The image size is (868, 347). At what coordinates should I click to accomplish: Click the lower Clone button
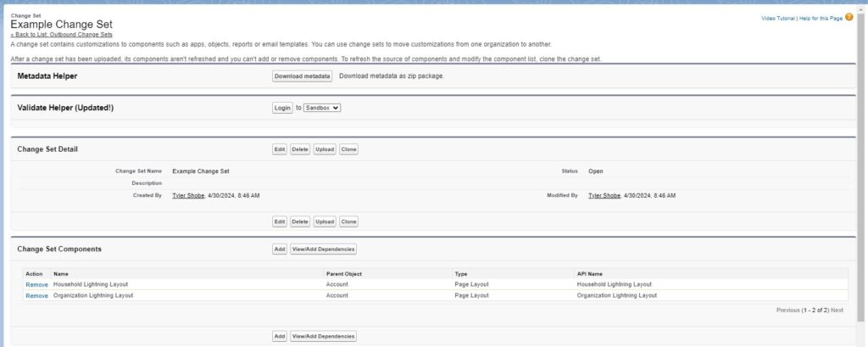348,221
